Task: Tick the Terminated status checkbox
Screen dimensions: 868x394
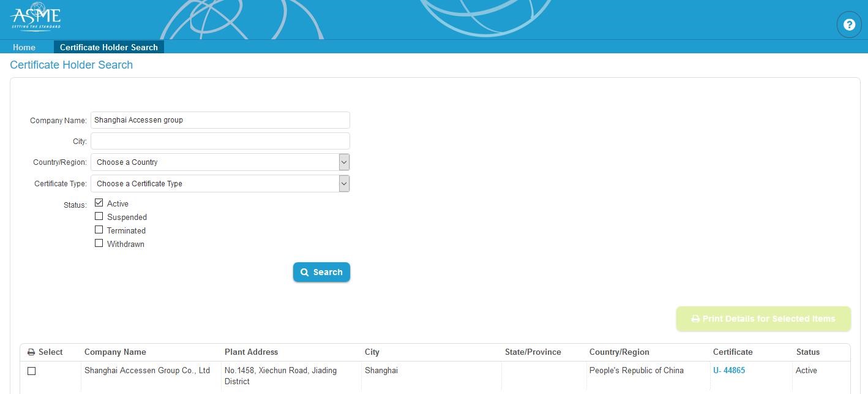Action: pos(99,230)
